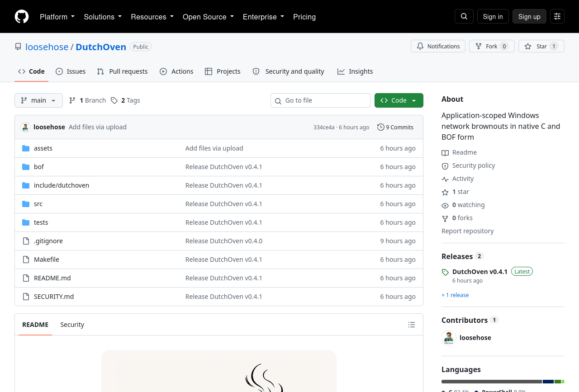Open the main branch selector dropdown
579x392 pixels.
(x=38, y=100)
